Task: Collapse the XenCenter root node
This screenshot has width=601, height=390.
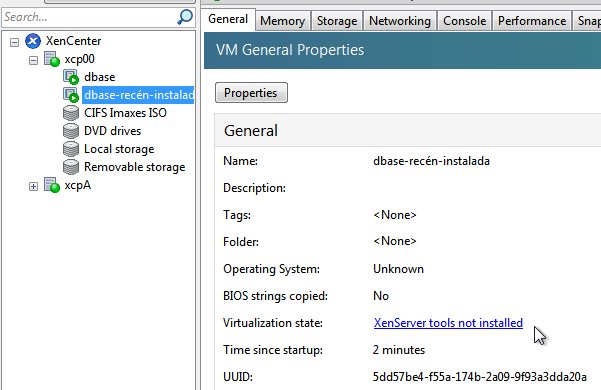Action: click(14, 42)
